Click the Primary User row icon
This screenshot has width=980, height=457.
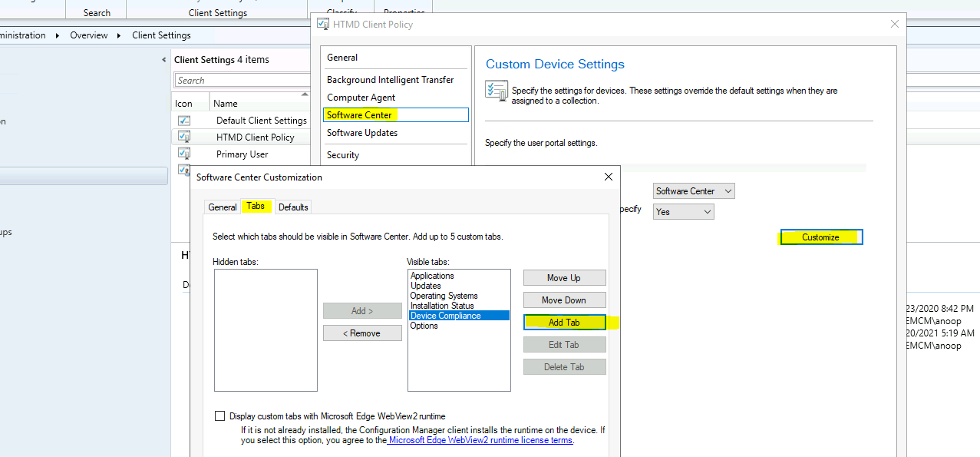pyautogui.click(x=183, y=154)
